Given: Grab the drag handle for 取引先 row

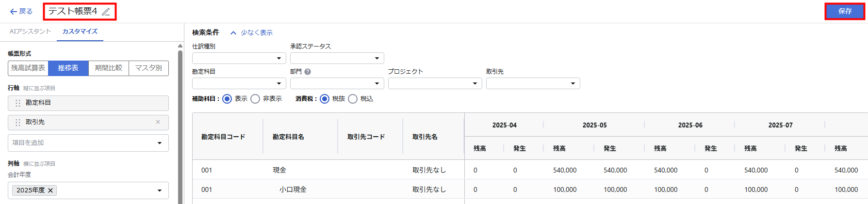Looking at the screenshot, I should (x=18, y=123).
